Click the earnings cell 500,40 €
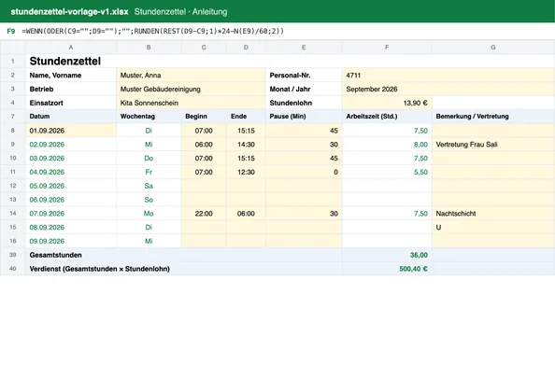Viewport: 555px width, 392px height. 387,269
